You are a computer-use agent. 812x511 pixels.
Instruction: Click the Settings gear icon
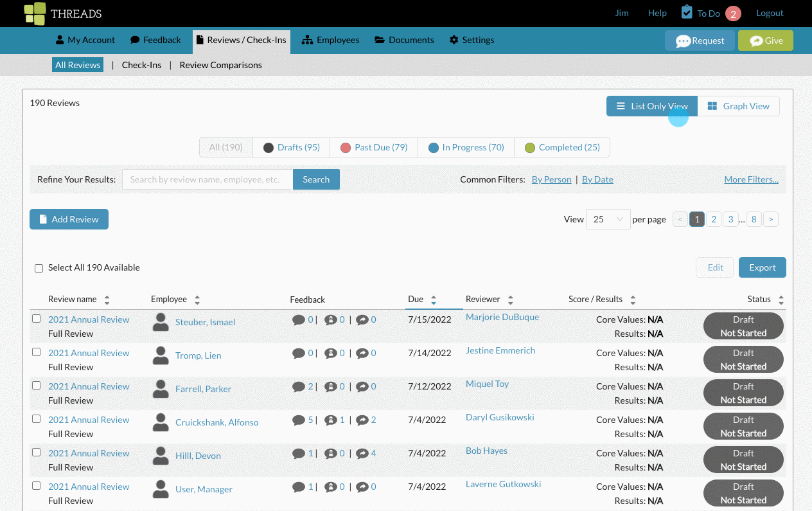point(454,40)
